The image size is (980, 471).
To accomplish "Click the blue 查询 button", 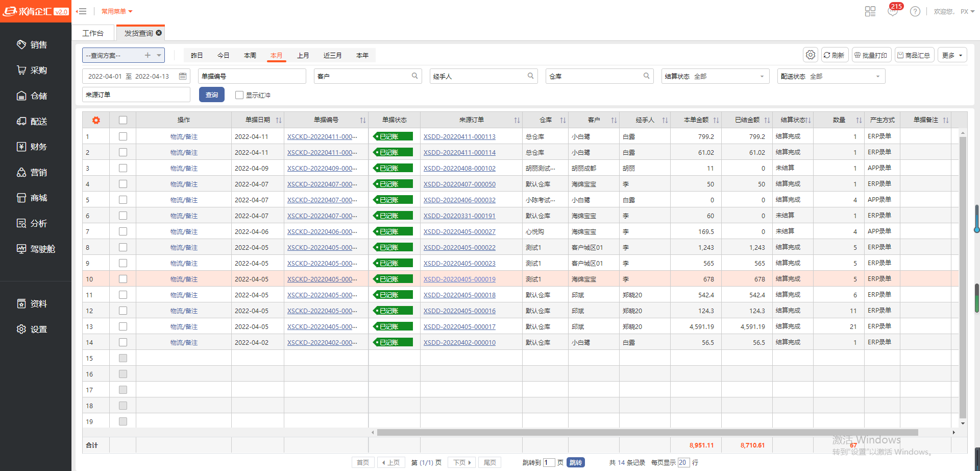I will coord(212,95).
